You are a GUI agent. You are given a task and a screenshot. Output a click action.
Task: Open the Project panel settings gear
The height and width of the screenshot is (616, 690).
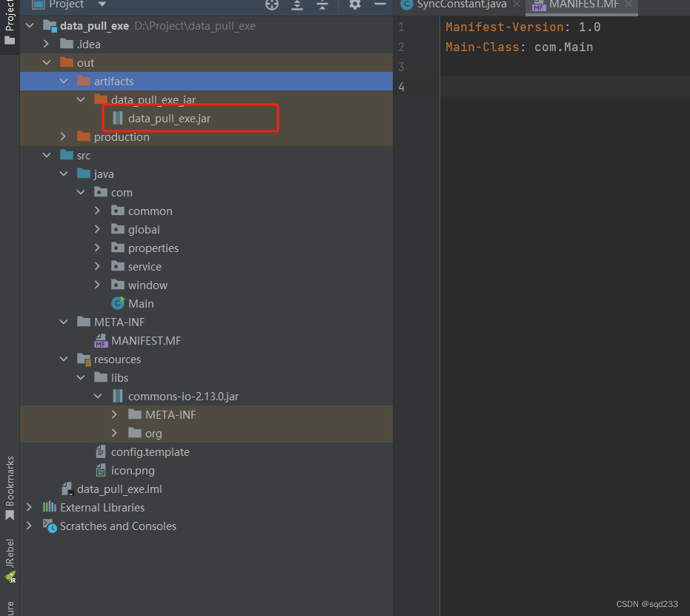tap(355, 4)
